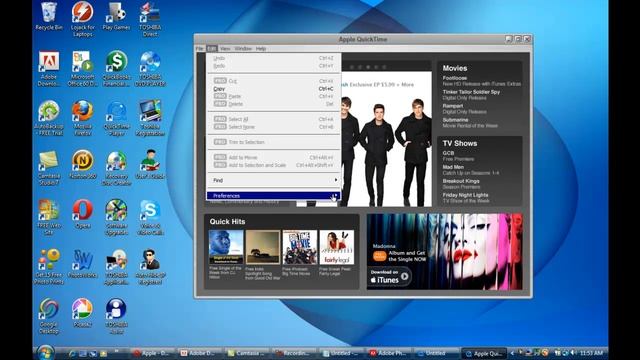Click the Footloose movie link
The image size is (640, 360).
click(455, 78)
